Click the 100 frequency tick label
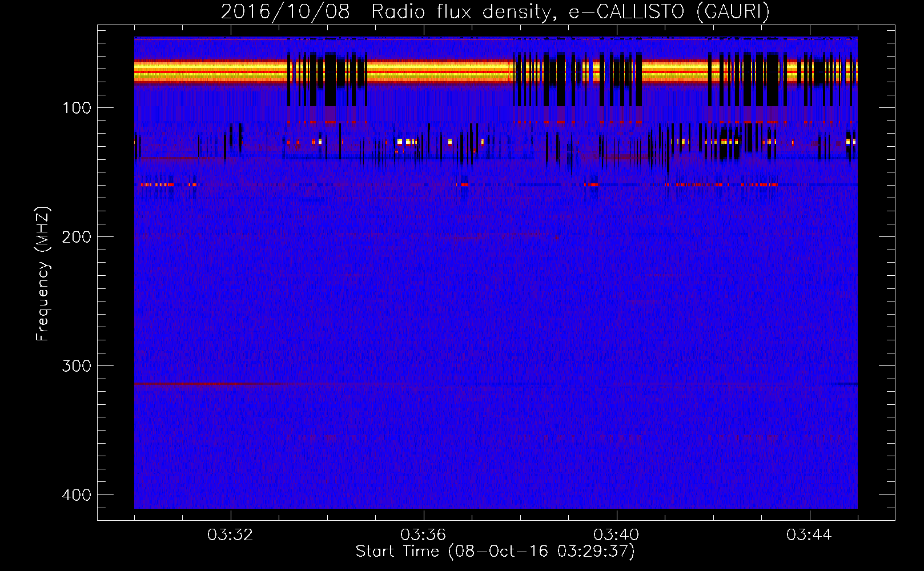Image resolution: width=924 pixels, height=571 pixels. coord(77,108)
